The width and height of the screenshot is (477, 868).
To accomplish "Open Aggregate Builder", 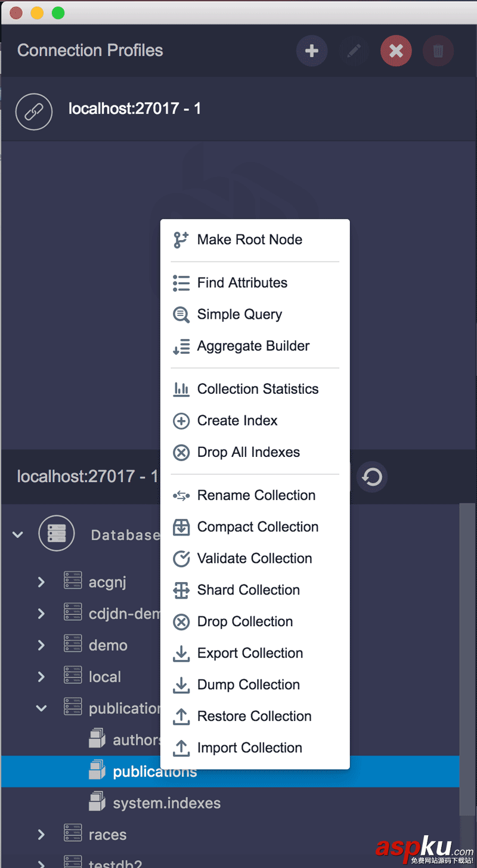I will (253, 346).
